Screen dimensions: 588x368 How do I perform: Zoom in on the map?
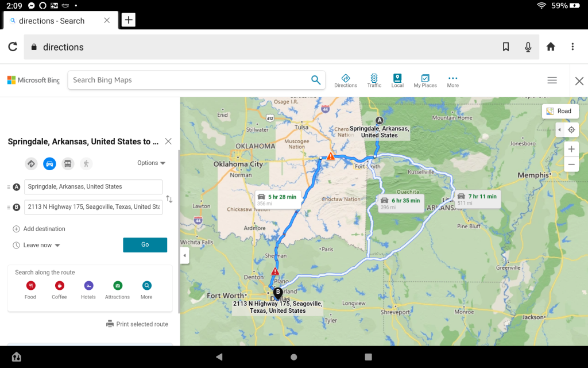point(571,149)
